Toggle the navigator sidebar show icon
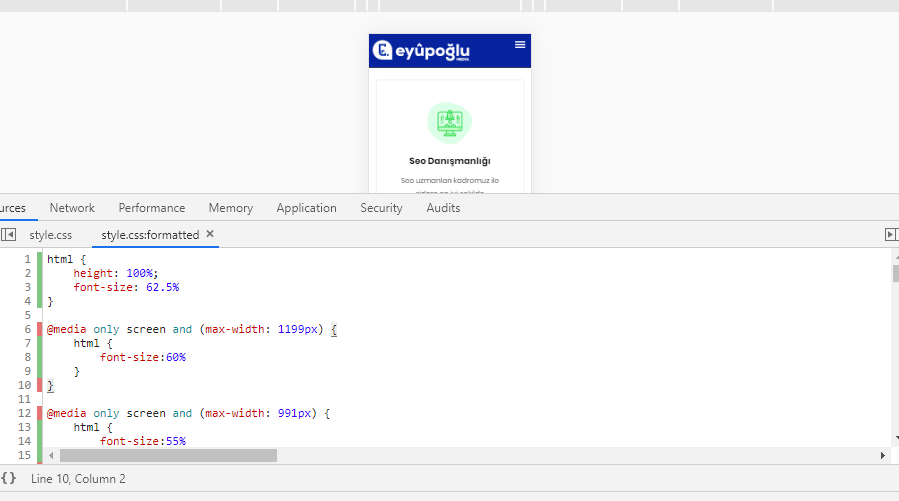This screenshot has width=899, height=501. point(9,234)
